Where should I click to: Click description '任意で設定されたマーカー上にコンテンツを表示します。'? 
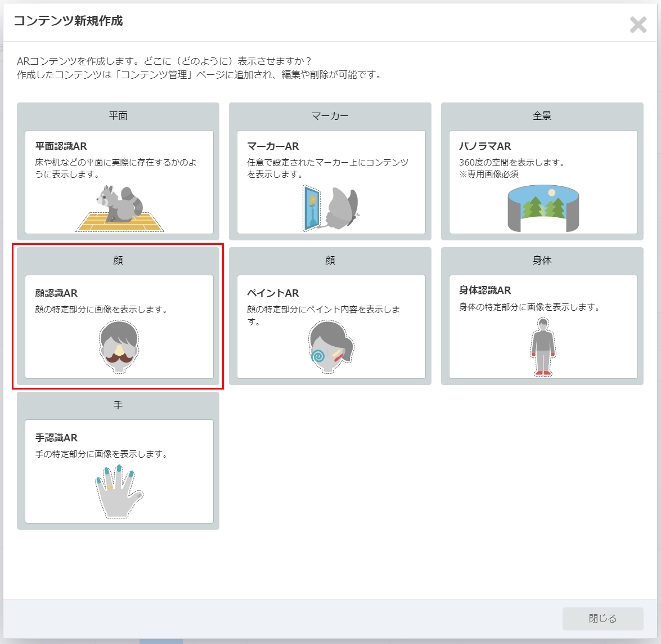(x=328, y=168)
